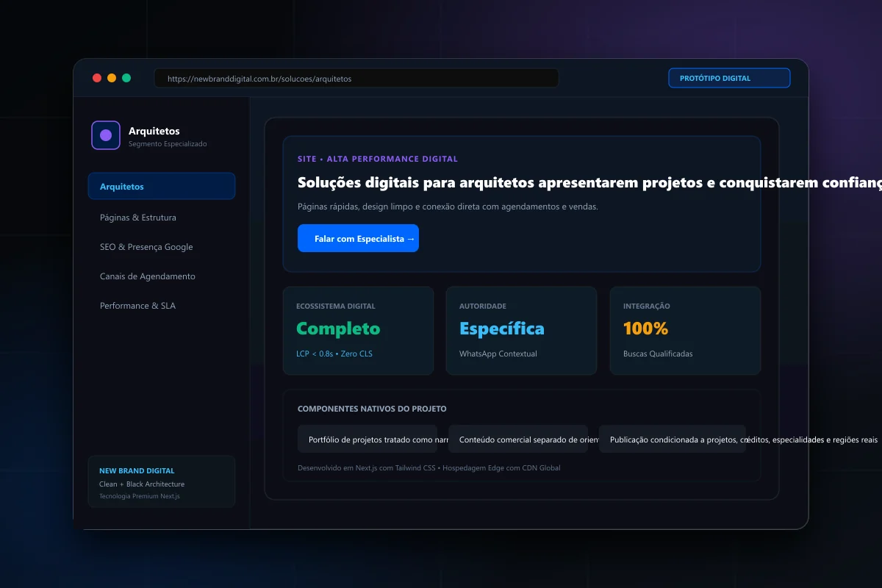Image resolution: width=882 pixels, height=588 pixels.
Task: Click the text Clean + Black Architecture
Action: (x=142, y=484)
